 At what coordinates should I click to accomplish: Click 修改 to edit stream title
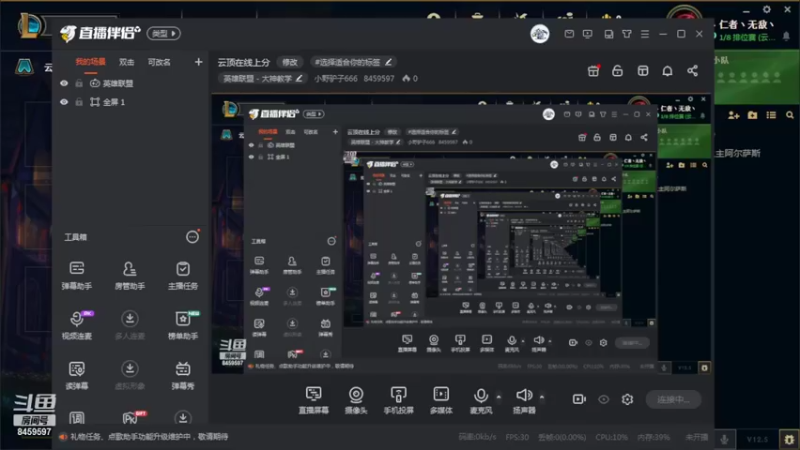tap(290, 62)
